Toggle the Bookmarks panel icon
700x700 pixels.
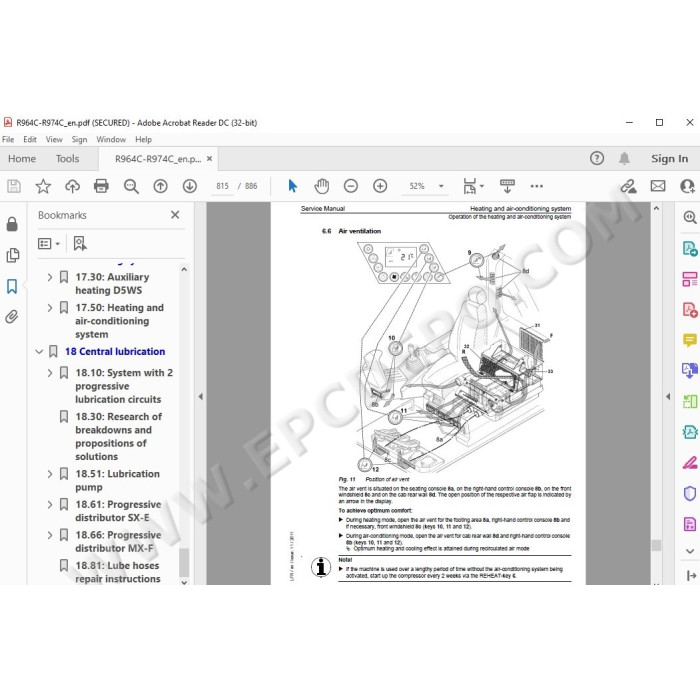pos(12,286)
